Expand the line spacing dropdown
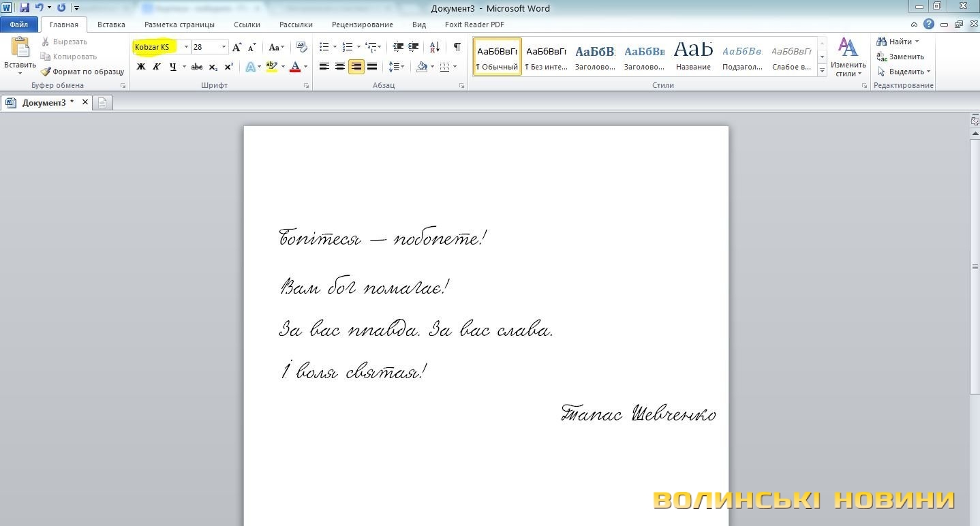This screenshot has height=526, width=980. (x=403, y=67)
